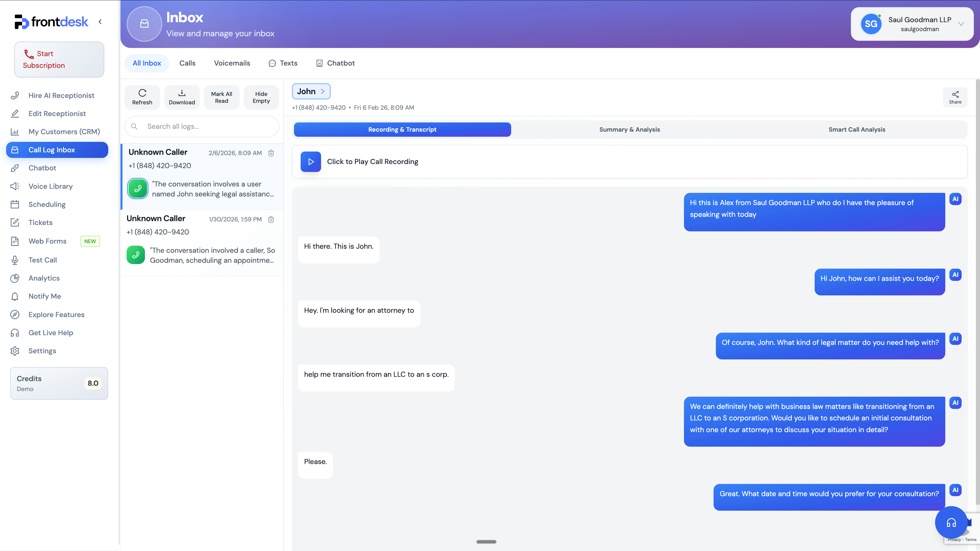The image size is (980, 551).
Task: Open the 1/30/2026 Unknown Caller log
Action: pos(202,243)
